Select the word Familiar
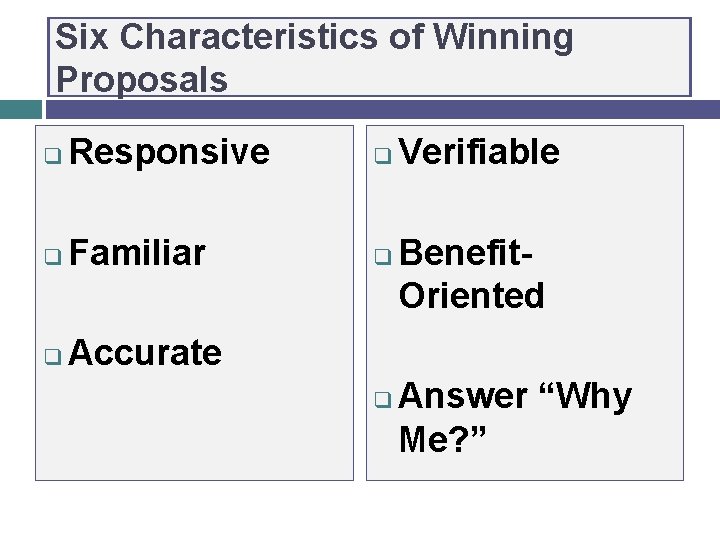The height and width of the screenshot is (540, 720). [137, 253]
